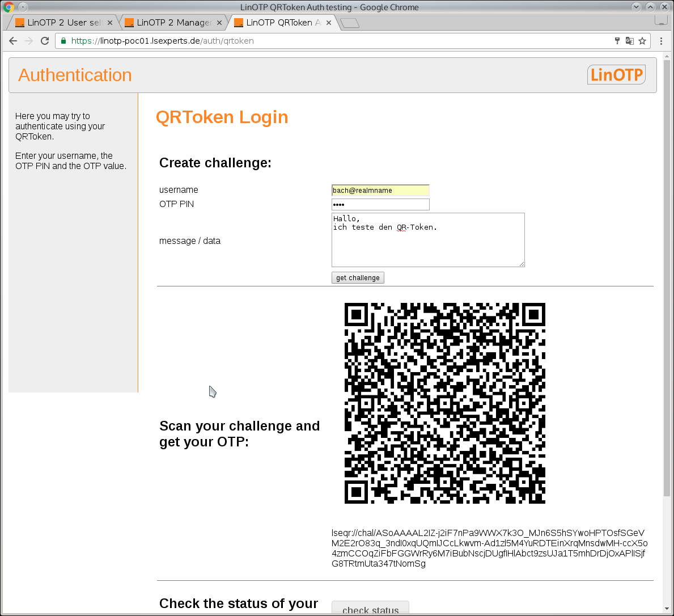Click the green padlock security icon
The image size is (674, 616).
[63, 41]
